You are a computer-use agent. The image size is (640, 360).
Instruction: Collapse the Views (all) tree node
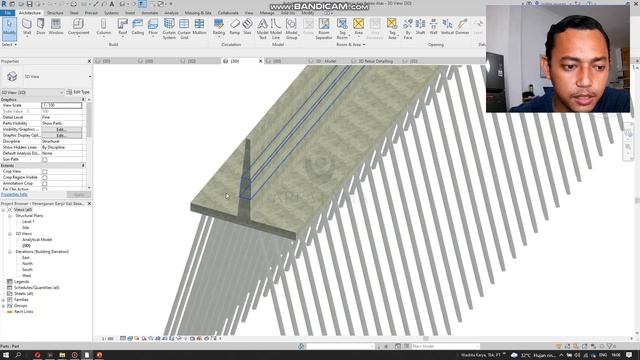(4, 210)
